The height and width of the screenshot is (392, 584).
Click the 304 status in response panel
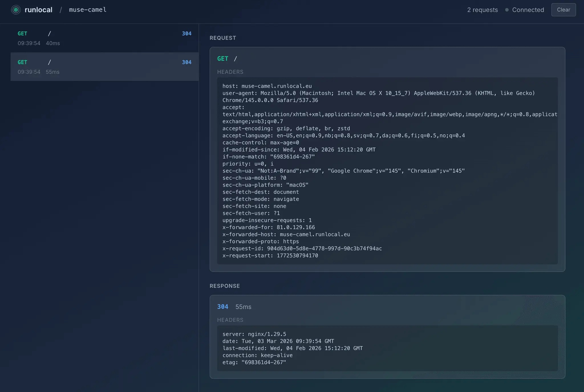click(223, 307)
